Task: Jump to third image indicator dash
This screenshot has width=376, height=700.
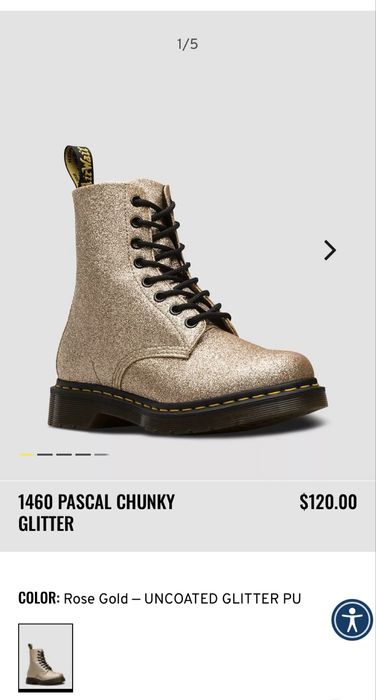Action: (64, 454)
